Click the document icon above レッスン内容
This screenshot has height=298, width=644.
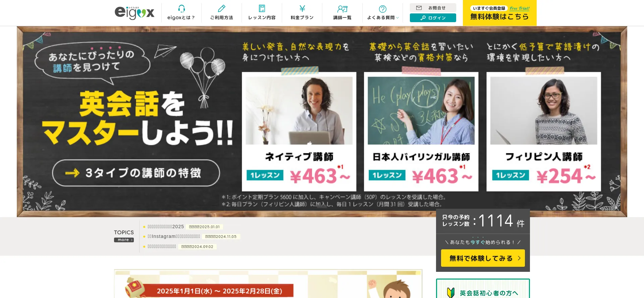(262, 8)
